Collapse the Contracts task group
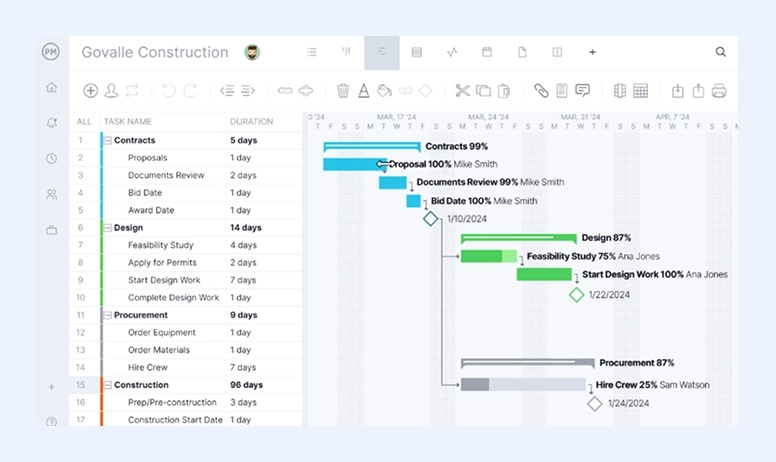 (107, 140)
